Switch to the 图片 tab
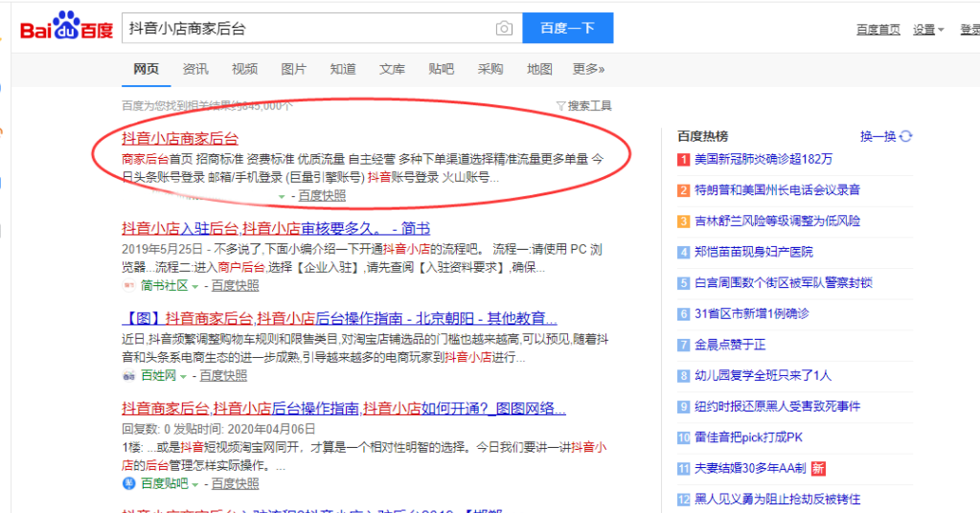The height and width of the screenshot is (513, 980). click(x=294, y=69)
